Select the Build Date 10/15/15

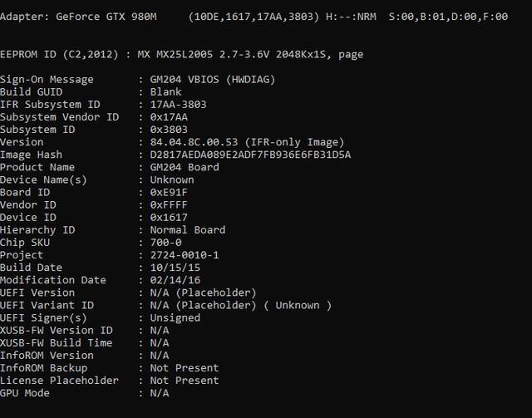coord(175,268)
